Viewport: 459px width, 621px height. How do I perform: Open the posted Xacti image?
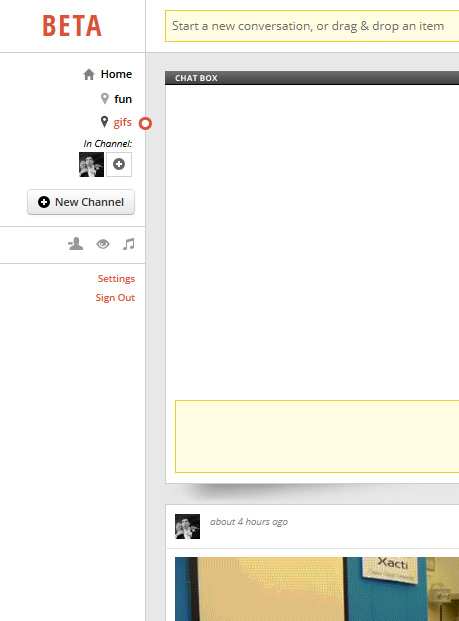pos(317,589)
